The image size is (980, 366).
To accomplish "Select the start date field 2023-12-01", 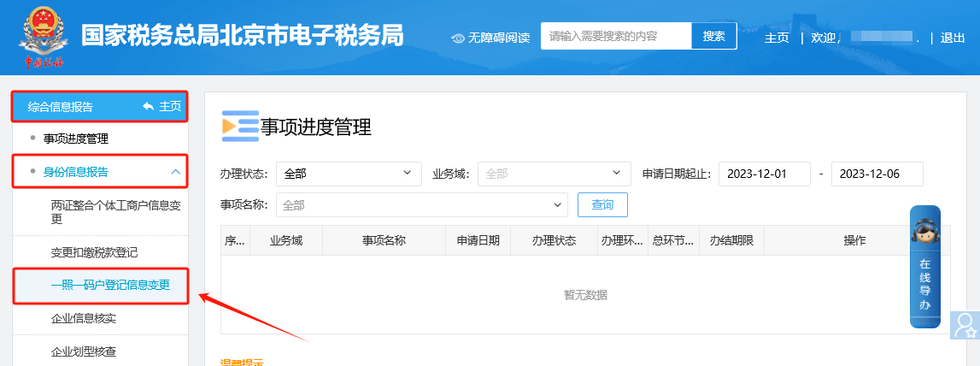I will [764, 174].
